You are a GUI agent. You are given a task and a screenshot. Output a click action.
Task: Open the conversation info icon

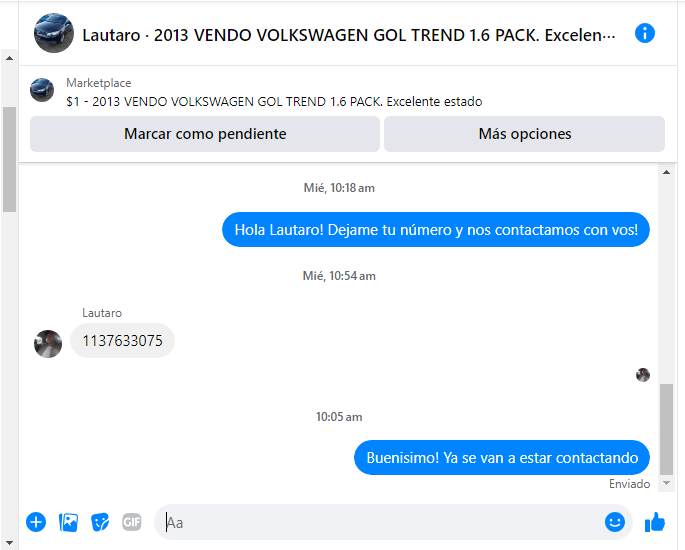coord(644,33)
